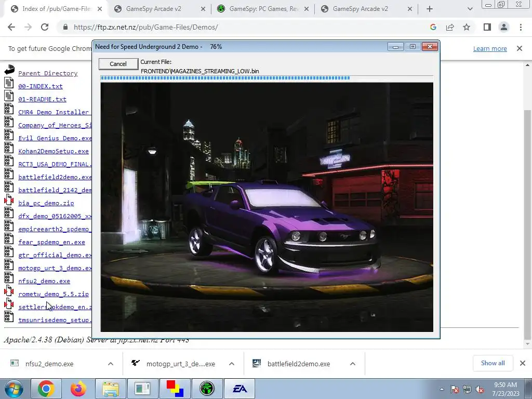Click the installer progress bar

click(x=267, y=78)
